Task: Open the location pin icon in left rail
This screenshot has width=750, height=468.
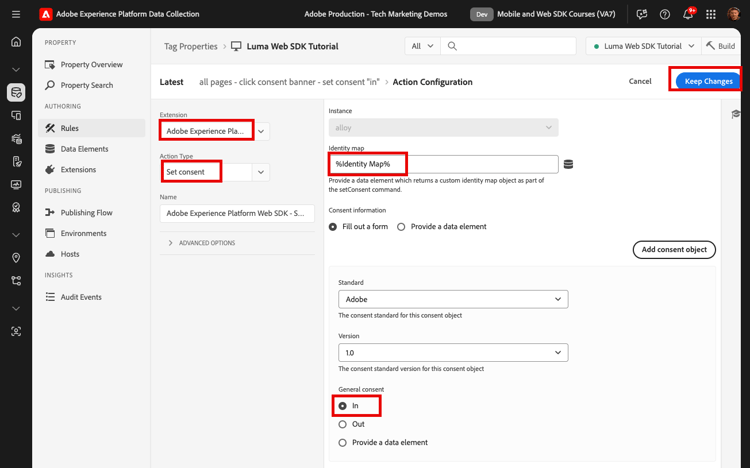Action: click(x=16, y=258)
